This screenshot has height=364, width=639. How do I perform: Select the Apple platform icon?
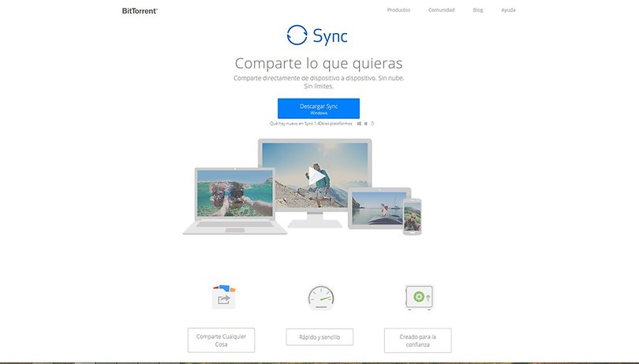365,124
